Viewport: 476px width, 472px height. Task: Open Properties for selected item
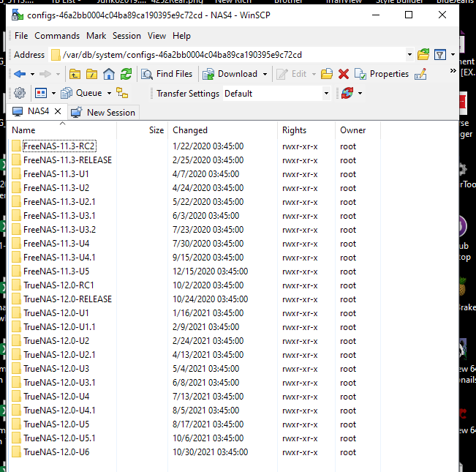[382, 74]
